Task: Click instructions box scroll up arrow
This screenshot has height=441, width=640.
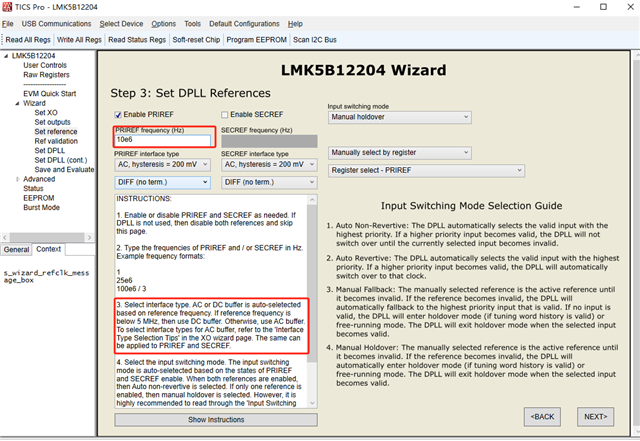Action: click(312, 200)
